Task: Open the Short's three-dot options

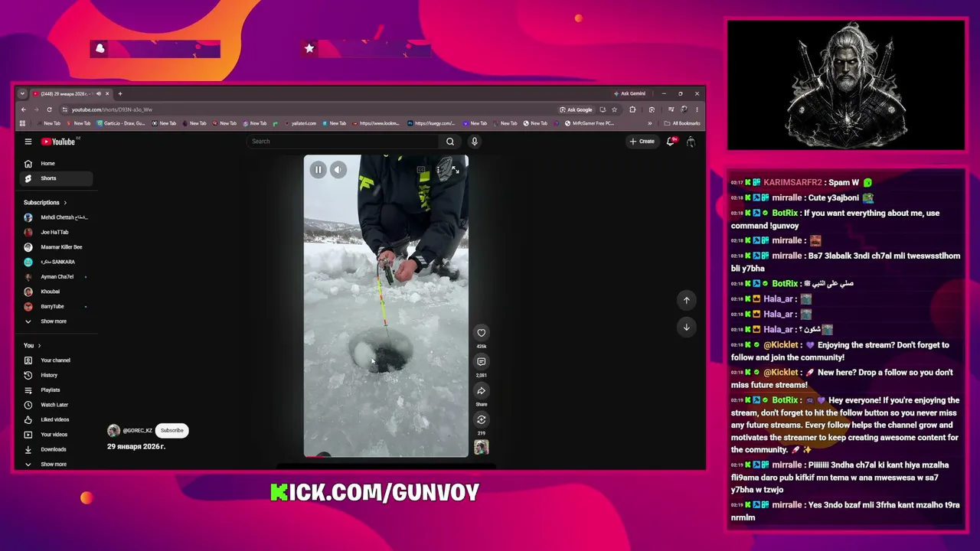Action: pos(439,170)
